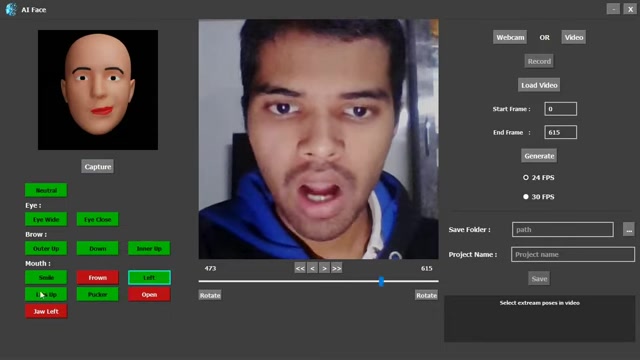Viewport: 640px width, 360px height.
Task: Click the End Frame input field
Action: (x=560, y=132)
